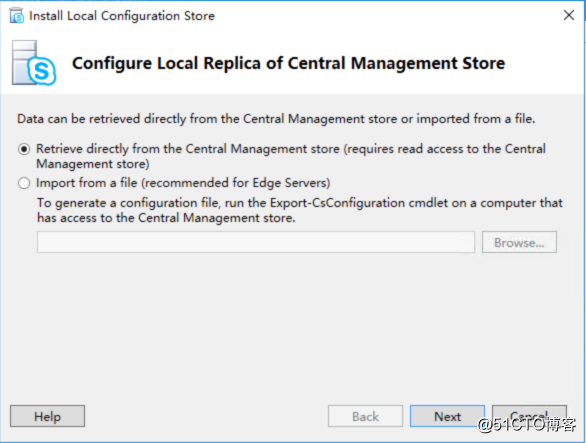Click the Install Local Configuration Store title text
The image size is (586, 443).
122,16
